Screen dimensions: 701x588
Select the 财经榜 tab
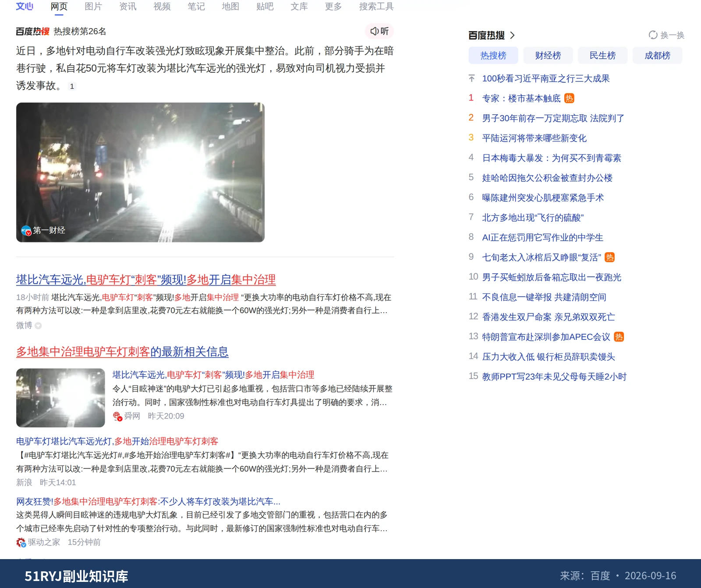click(x=548, y=56)
